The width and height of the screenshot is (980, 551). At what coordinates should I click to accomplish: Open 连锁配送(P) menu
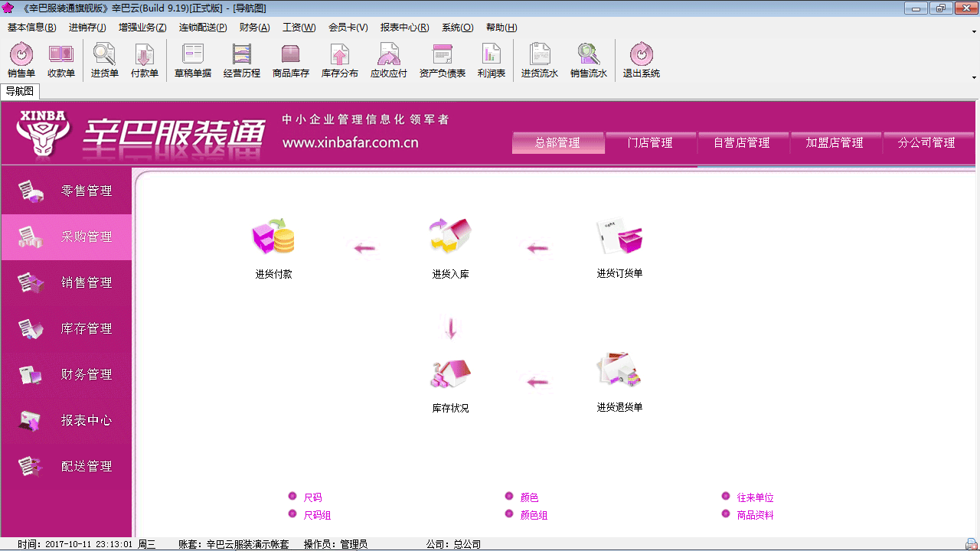click(x=203, y=28)
